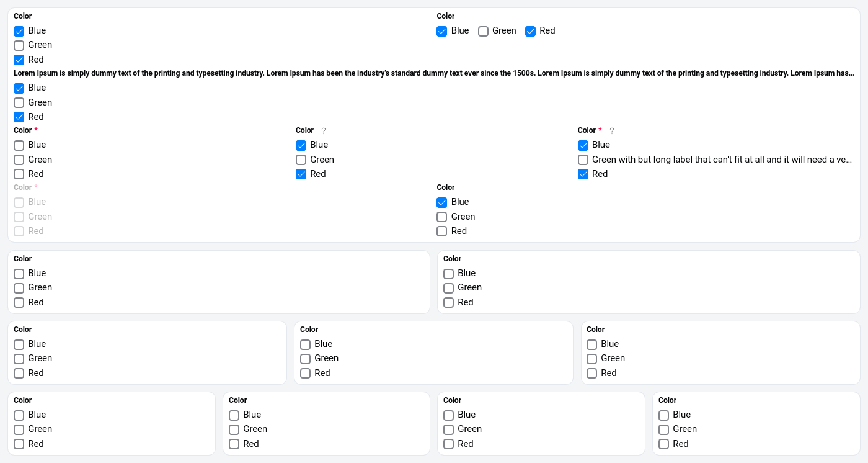The height and width of the screenshot is (463, 868).
Task: Check Green in the horizontal inline checkbox row
Action: [x=484, y=31]
